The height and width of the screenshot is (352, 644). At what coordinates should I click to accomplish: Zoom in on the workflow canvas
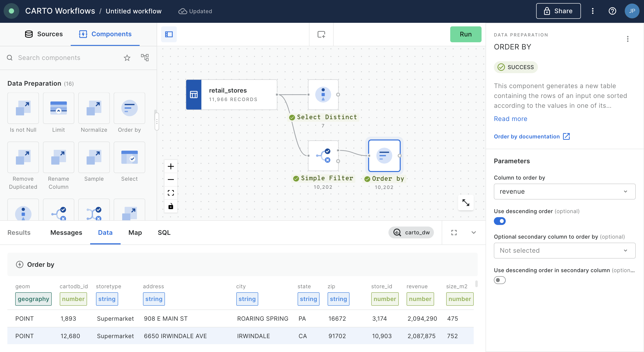(x=171, y=166)
